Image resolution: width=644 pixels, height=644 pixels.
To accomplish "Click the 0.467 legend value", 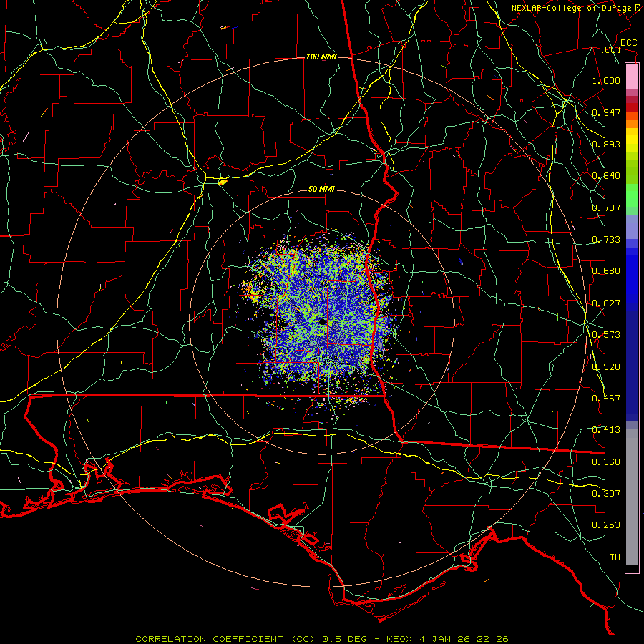I will click(606, 399).
